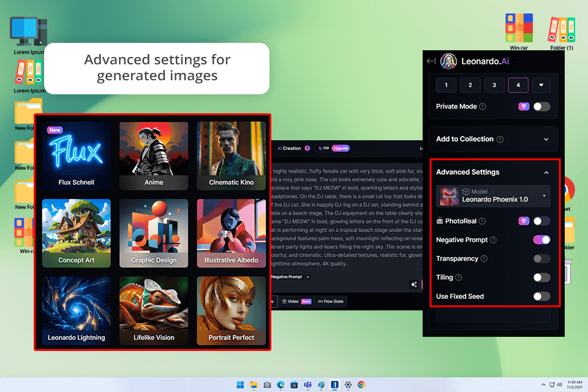Viewport: 588px width, 392px height.
Task: Select the Leonardo Lightning preset
Action: (x=76, y=311)
